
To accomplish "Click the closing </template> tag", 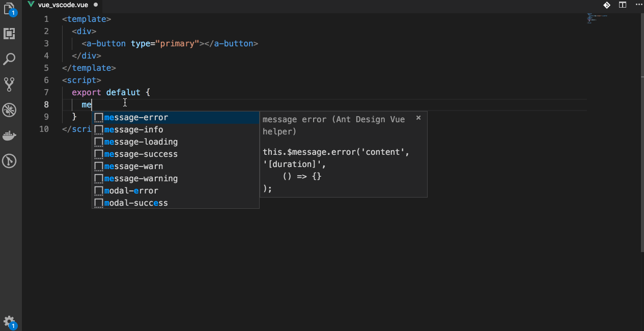I will click(x=89, y=68).
